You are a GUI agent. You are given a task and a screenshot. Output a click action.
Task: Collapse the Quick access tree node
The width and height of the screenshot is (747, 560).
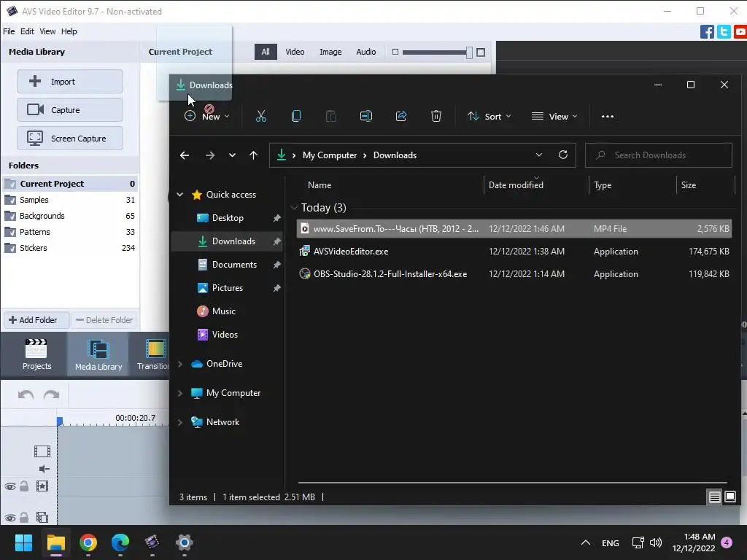pos(179,194)
